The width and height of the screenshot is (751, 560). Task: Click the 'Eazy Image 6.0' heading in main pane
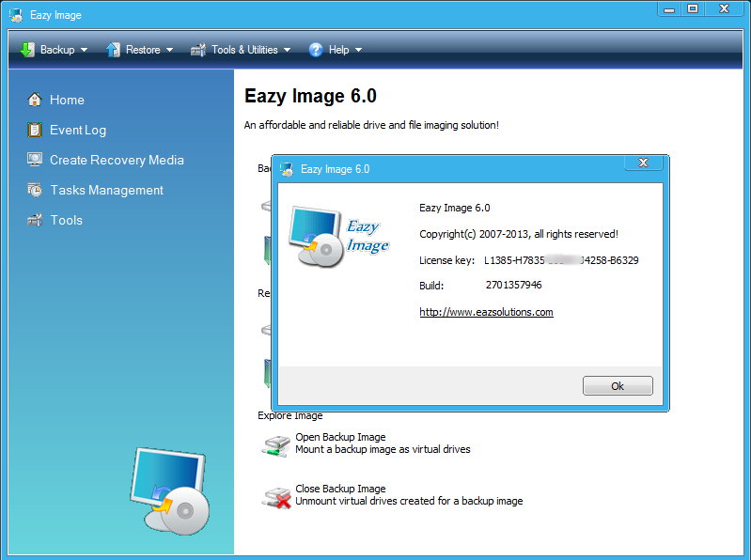coord(310,96)
